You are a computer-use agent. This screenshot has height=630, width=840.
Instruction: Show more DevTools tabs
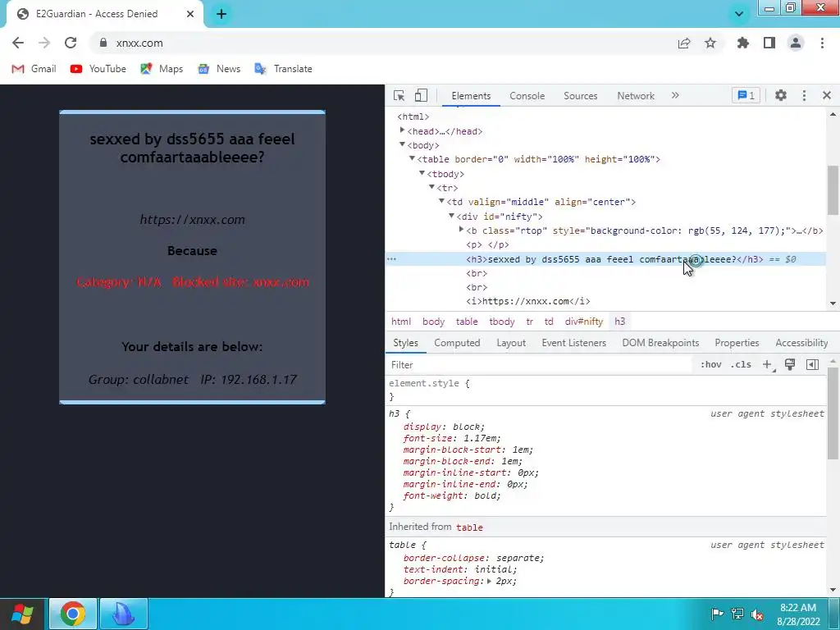tap(675, 95)
